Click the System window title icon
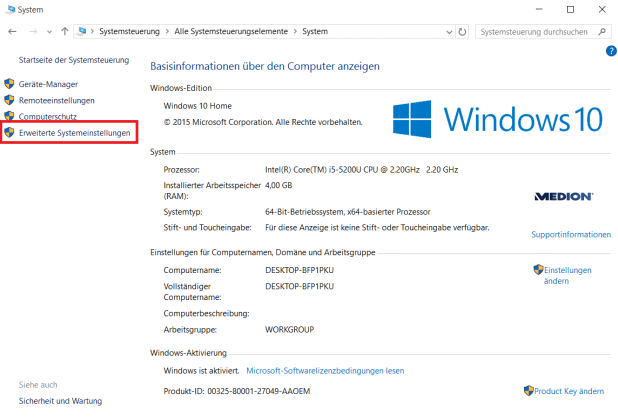Image resolution: width=618 pixels, height=419 pixels. coord(10,9)
